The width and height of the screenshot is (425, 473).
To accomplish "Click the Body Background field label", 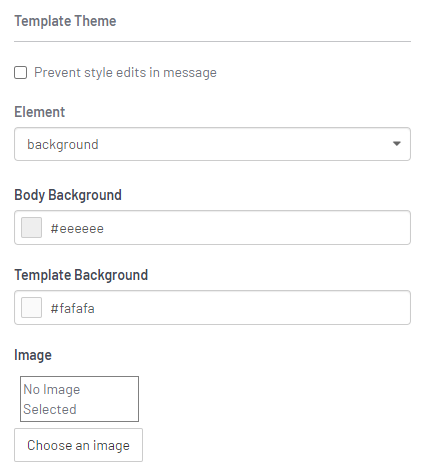I will tap(68, 195).
